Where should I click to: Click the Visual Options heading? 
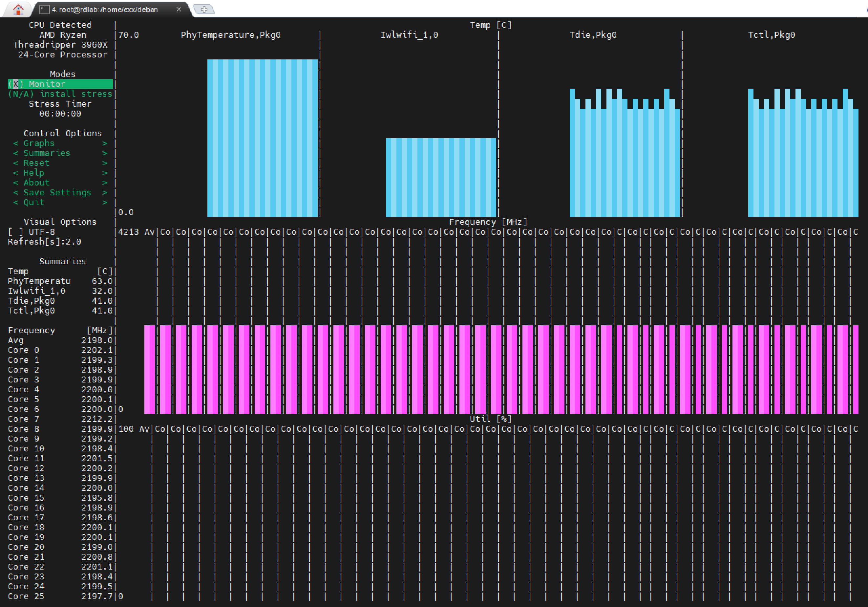(x=60, y=222)
